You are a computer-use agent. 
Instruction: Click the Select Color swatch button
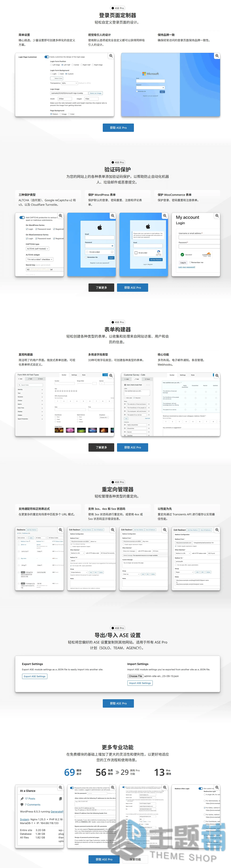click(57, 78)
